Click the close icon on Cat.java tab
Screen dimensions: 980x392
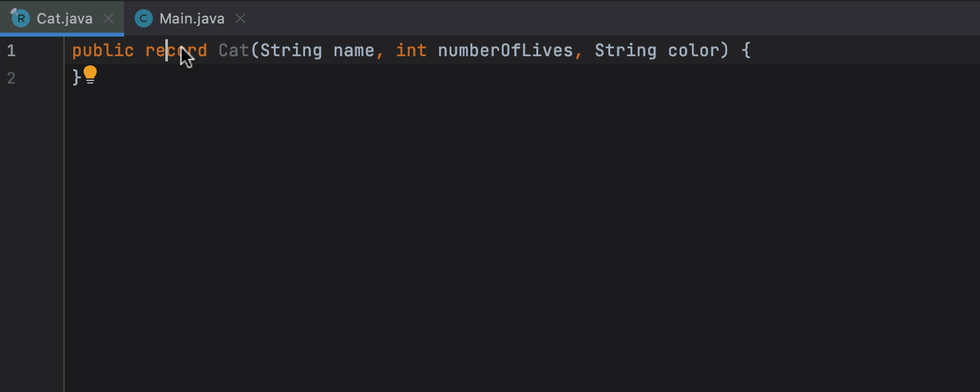(x=108, y=18)
